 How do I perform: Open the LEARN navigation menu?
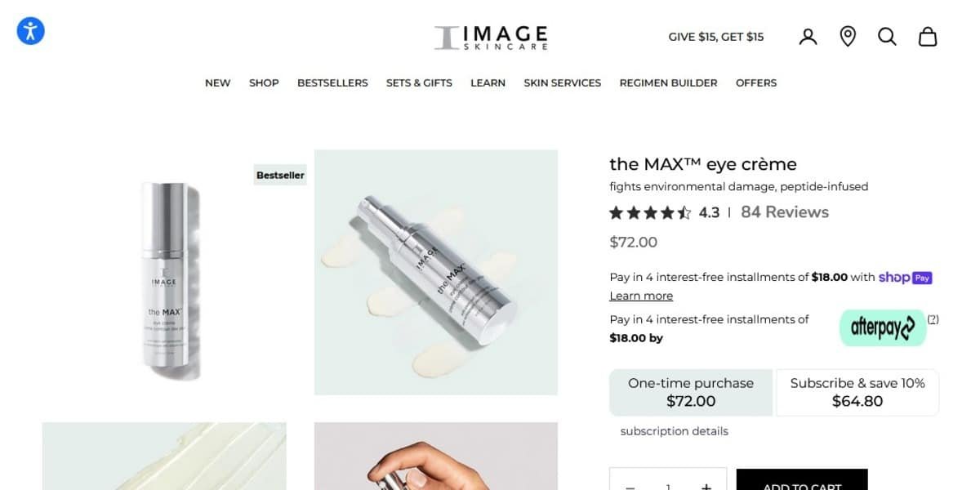(488, 82)
